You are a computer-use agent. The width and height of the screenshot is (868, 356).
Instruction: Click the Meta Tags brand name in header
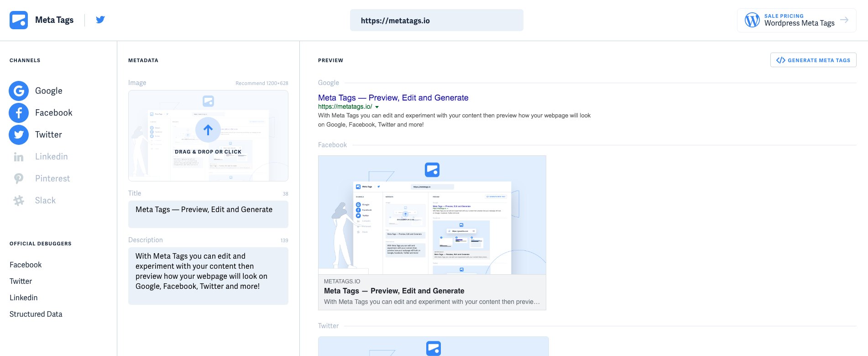pos(54,20)
